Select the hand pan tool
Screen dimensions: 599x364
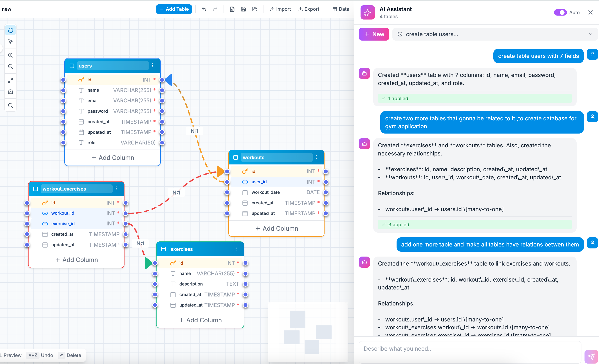pos(11,30)
